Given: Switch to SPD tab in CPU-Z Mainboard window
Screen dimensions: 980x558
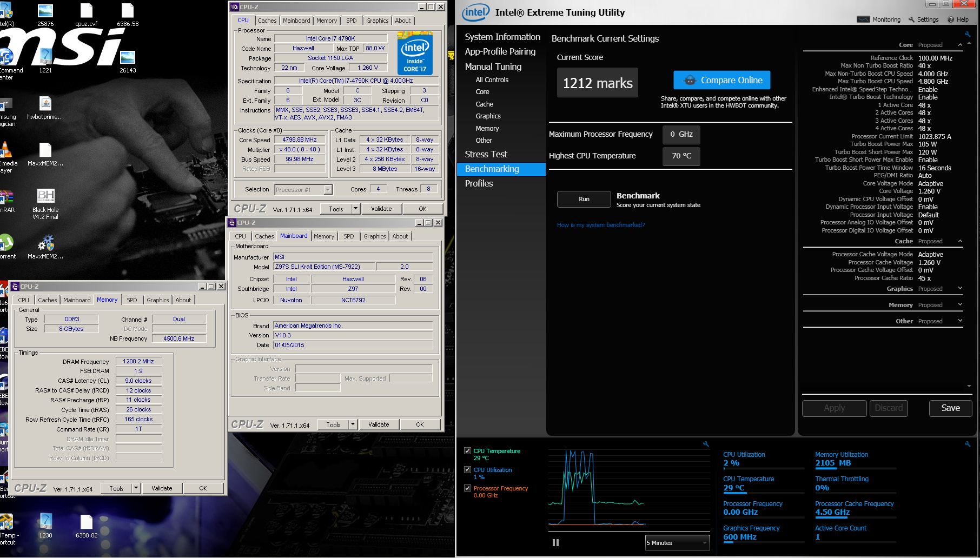Looking at the screenshot, I should tap(348, 236).
